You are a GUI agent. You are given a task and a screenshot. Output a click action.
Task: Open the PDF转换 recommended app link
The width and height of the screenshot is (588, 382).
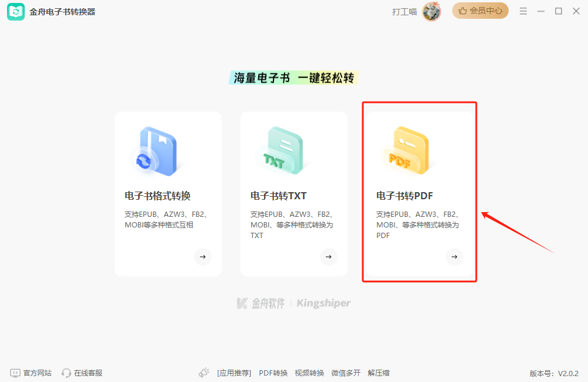(273, 373)
